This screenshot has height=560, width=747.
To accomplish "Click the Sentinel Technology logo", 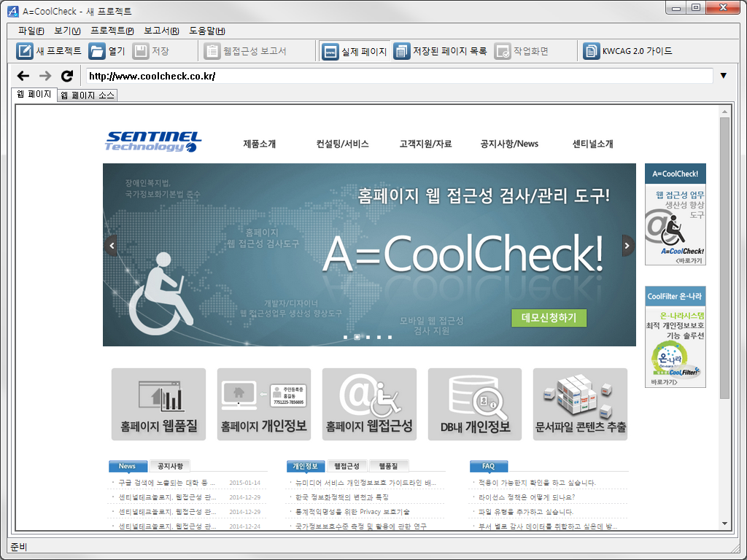I will click(153, 141).
